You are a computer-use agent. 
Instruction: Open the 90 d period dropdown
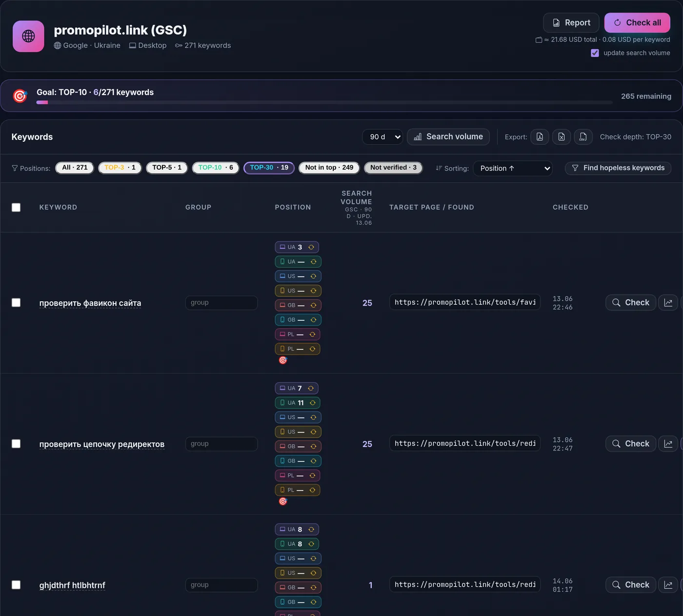click(382, 137)
